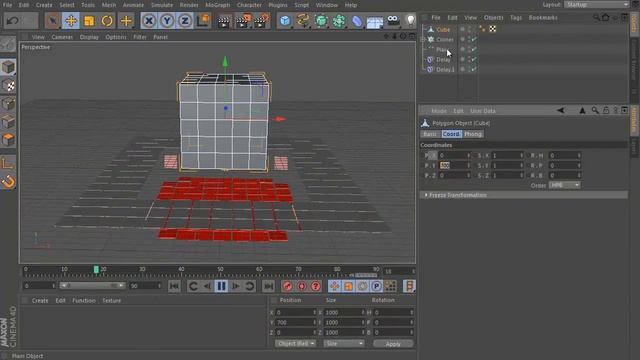Open the timeline filmstrip icon
Screen dimensions: 640x360
(x=409, y=286)
